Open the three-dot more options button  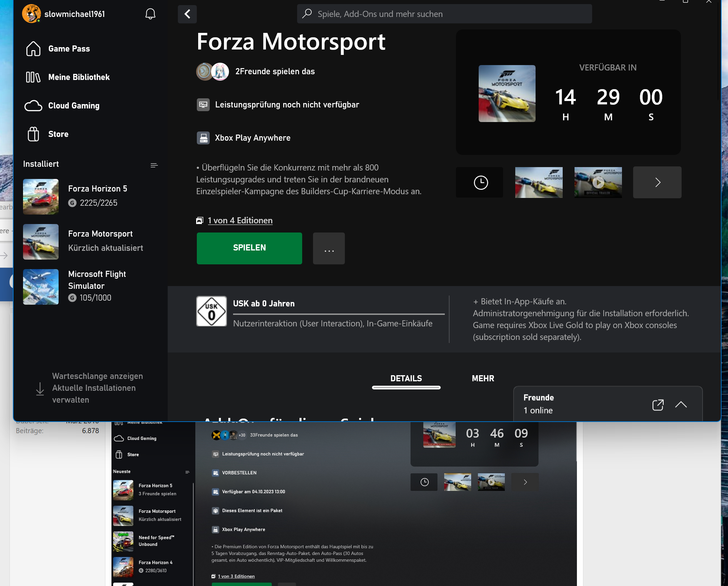pos(329,249)
